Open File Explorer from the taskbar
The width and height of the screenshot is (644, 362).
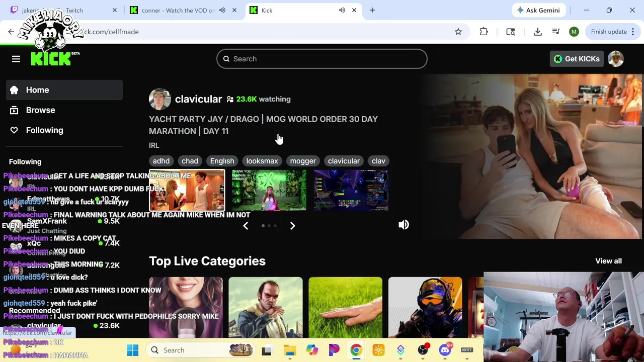click(x=290, y=350)
